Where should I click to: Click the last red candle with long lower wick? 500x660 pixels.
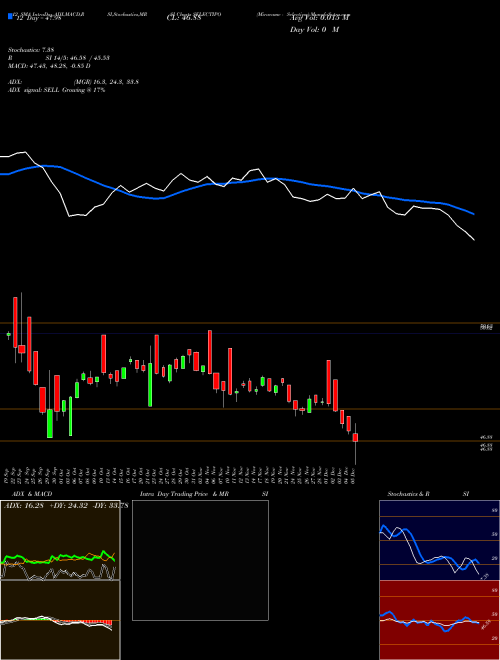pos(356,438)
